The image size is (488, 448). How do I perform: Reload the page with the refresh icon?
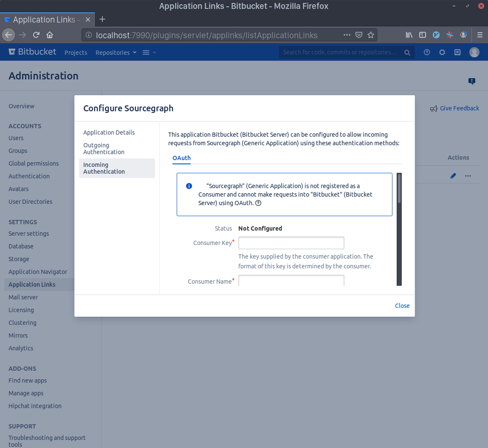(36, 35)
